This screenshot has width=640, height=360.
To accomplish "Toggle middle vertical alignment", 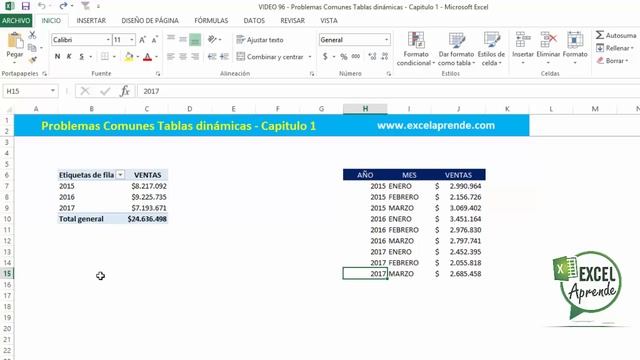I will pyautogui.click(x=183, y=39).
